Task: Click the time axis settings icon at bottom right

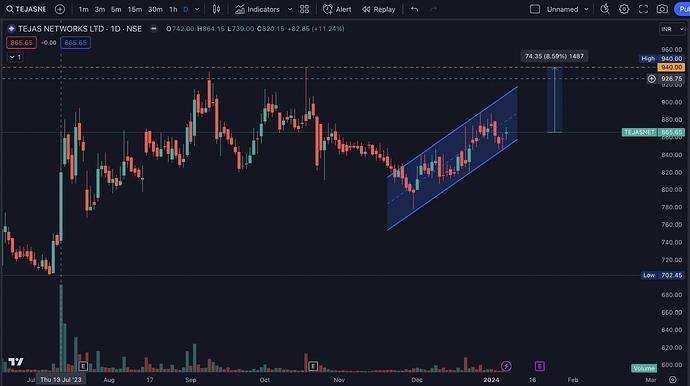Action: [672, 379]
